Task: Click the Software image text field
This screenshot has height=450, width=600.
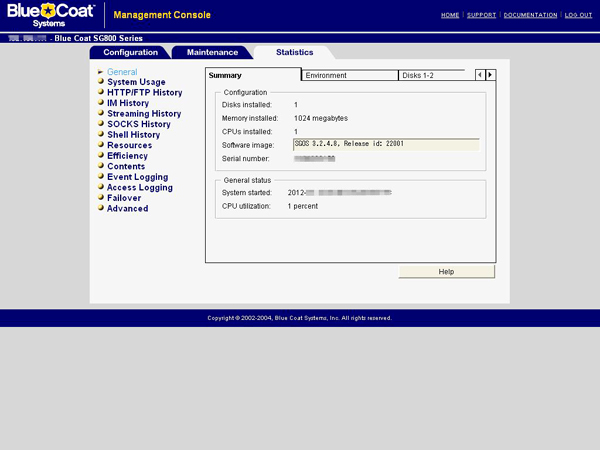Action: click(x=386, y=145)
